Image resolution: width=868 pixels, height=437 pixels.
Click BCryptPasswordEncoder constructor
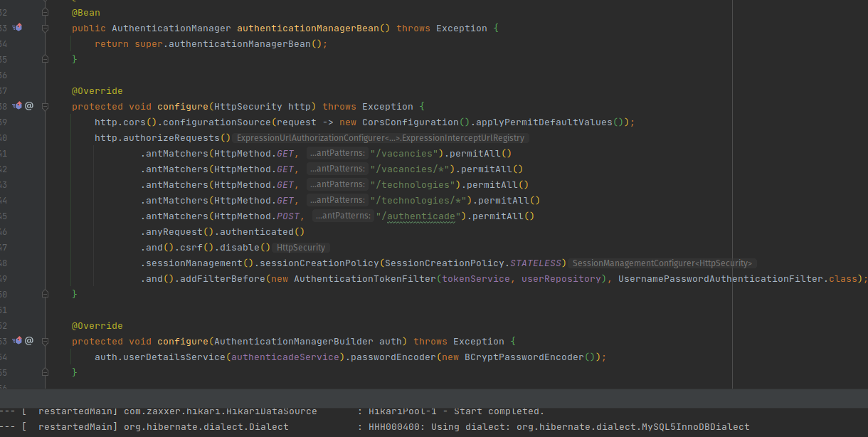(524, 357)
